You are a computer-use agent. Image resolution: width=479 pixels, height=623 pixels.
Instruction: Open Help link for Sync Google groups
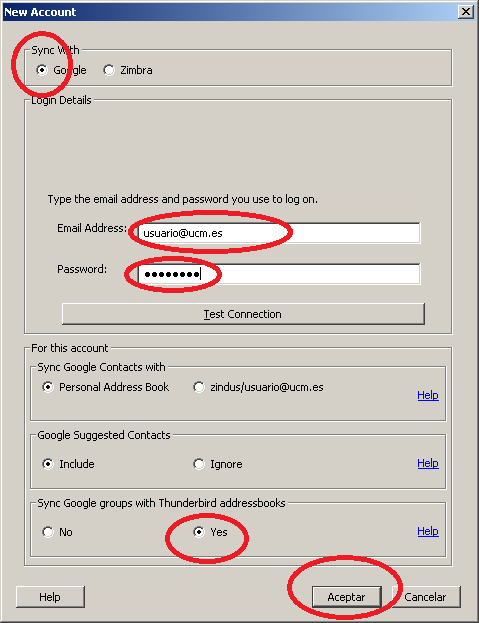(x=428, y=531)
